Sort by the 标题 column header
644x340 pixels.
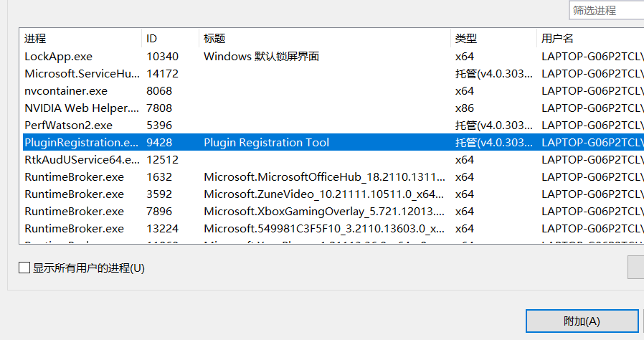click(x=325, y=39)
